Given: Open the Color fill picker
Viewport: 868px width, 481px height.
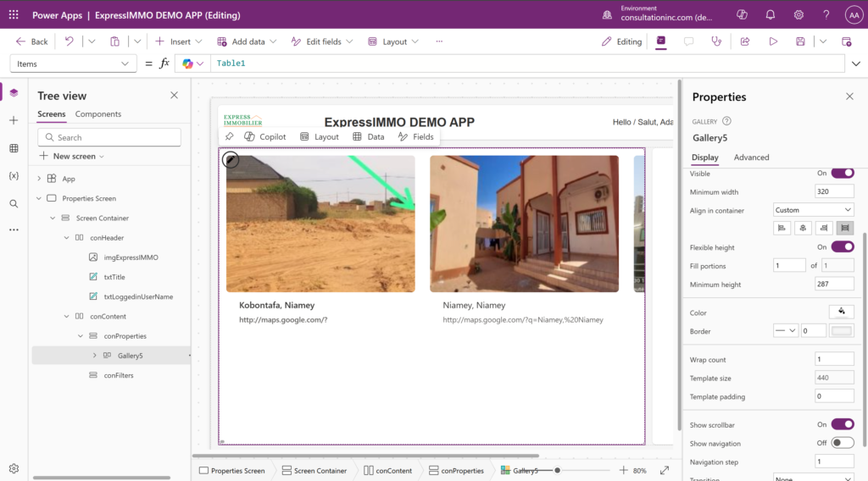Looking at the screenshot, I should [842, 312].
